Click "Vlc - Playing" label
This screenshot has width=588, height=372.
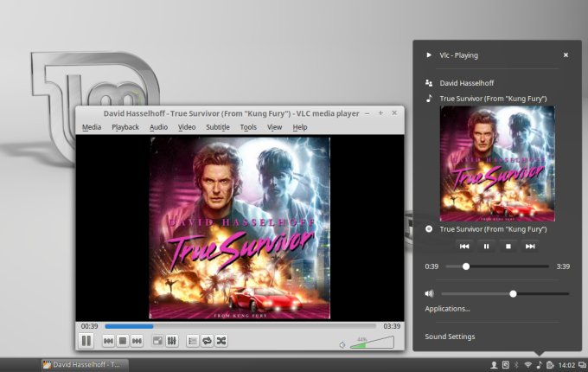click(458, 55)
